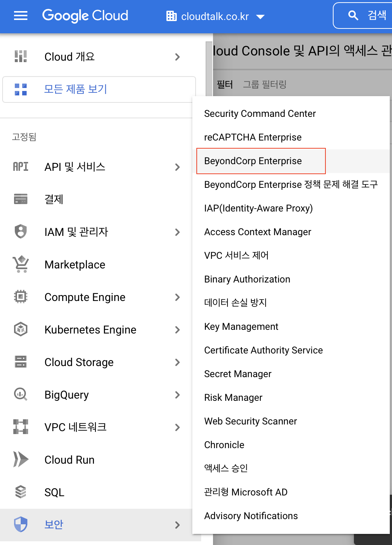392x545 pixels.
Task: Select 데이터 손실 방지
Action: [291, 303]
